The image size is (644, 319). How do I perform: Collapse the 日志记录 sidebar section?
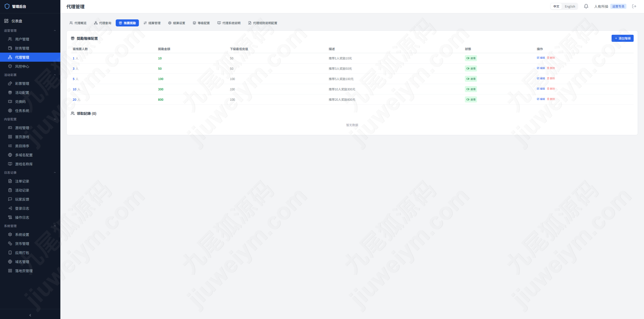tap(55, 172)
